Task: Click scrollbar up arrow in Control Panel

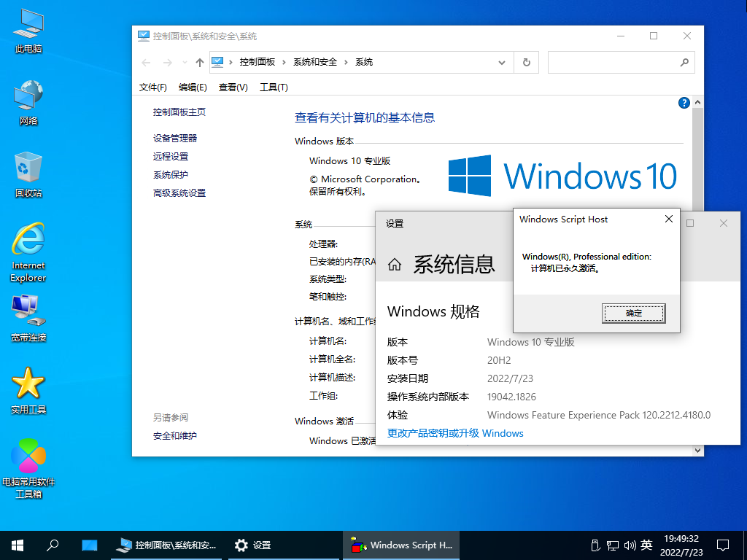Action: click(x=697, y=102)
